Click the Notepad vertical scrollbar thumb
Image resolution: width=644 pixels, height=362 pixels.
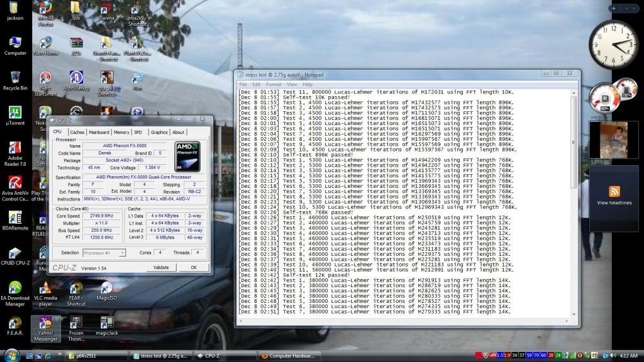(574, 143)
